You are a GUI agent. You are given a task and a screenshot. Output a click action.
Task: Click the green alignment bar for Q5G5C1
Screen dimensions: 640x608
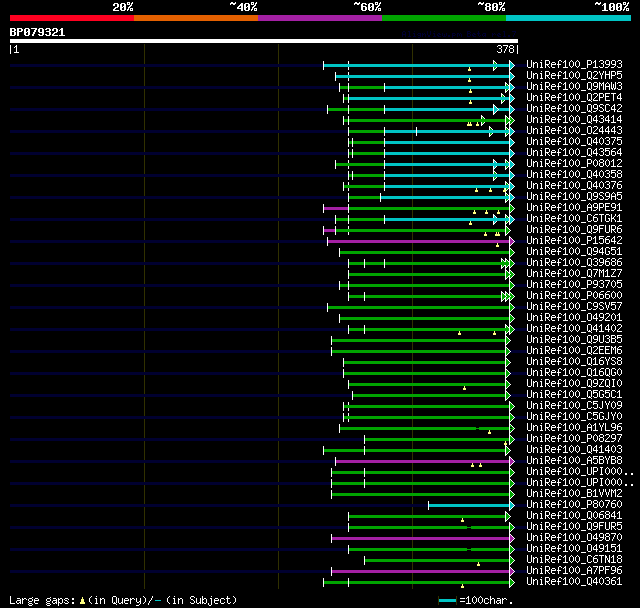point(429,395)
